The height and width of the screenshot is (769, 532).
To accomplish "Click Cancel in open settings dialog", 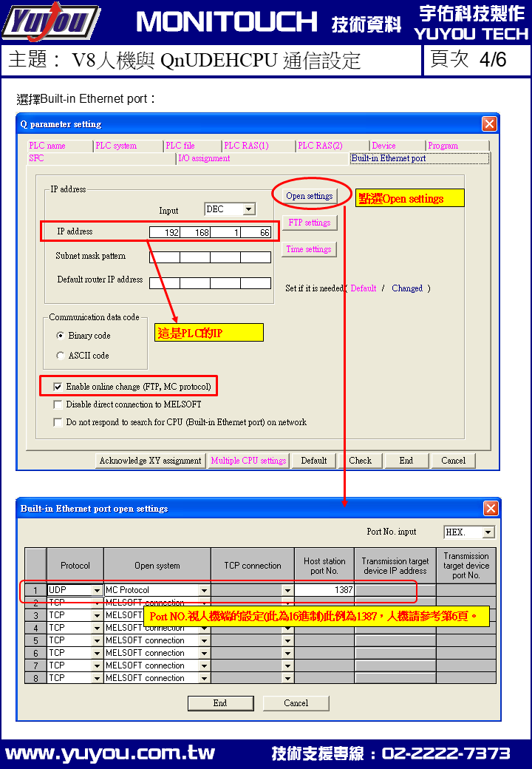I will 296,703.
